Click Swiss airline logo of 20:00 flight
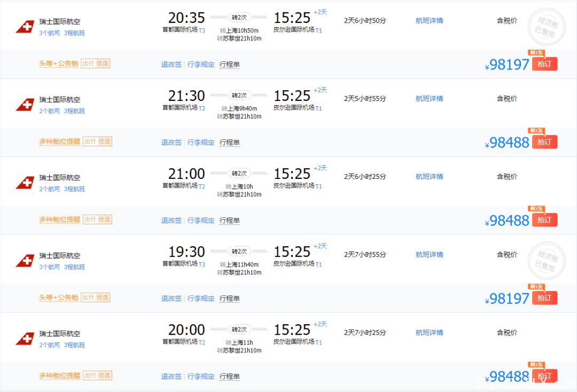This screenshot has height=392, width=577. (x=25, y=339)
